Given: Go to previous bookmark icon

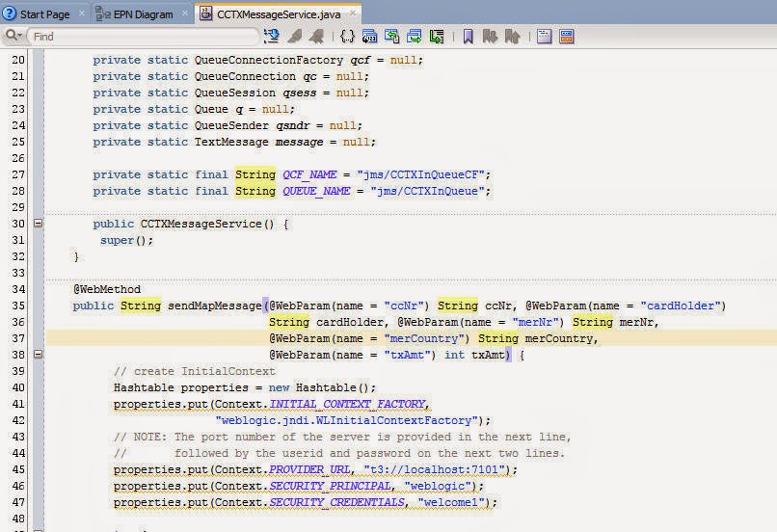Looking at the screenshot, I should pyautogui.click(x=513, y=37).
